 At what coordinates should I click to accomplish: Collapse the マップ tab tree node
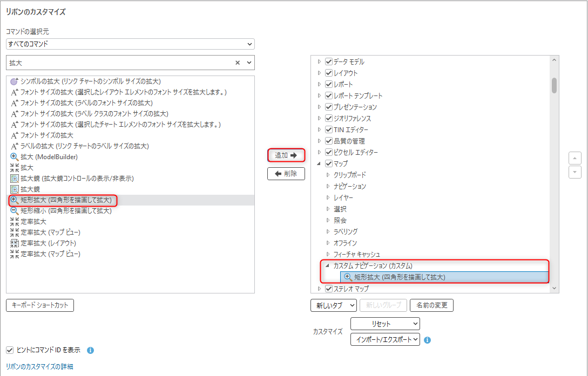click(319, 163)
